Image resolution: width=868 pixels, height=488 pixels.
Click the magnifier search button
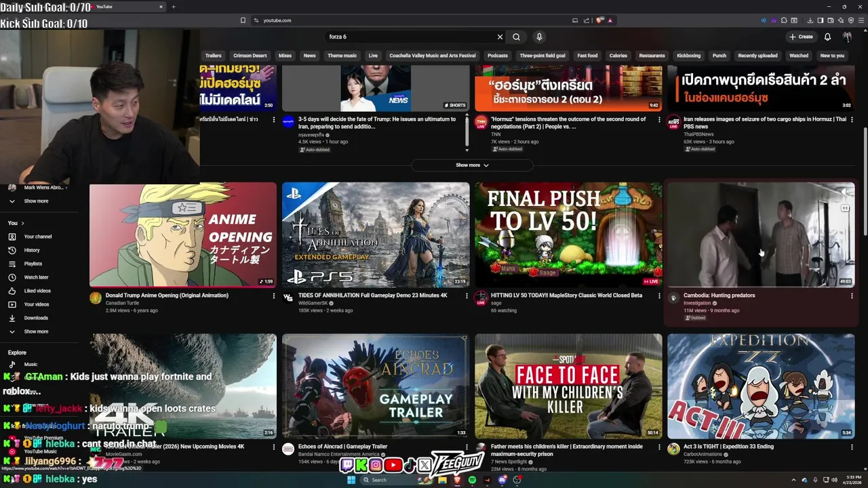(516, 37)
